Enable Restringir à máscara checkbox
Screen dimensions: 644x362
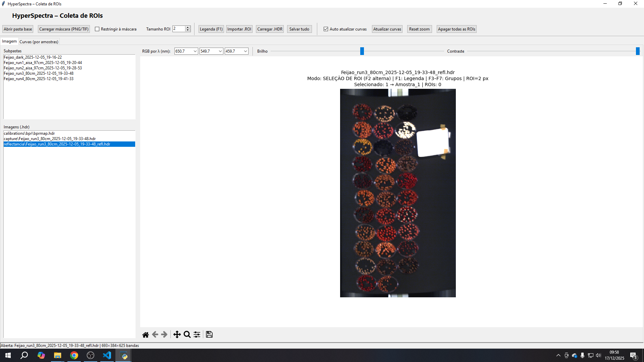click(x=97, y=29)
